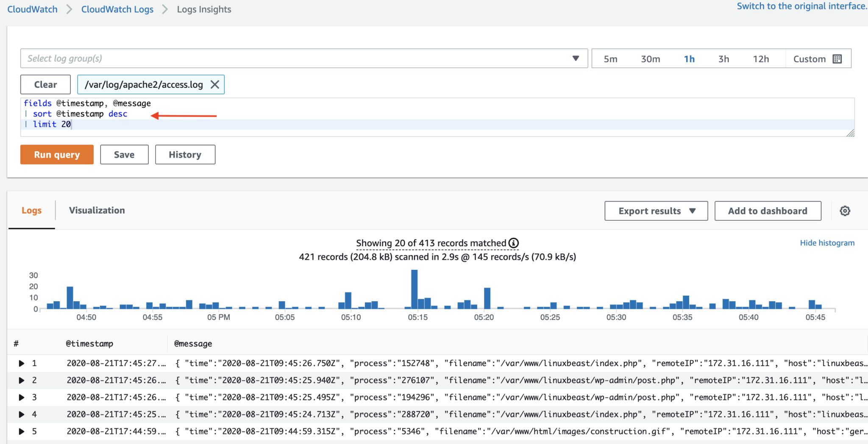Click the 05 PM axis label on histogram
This screenshot has width=868, height=444.
pos(219,317)
